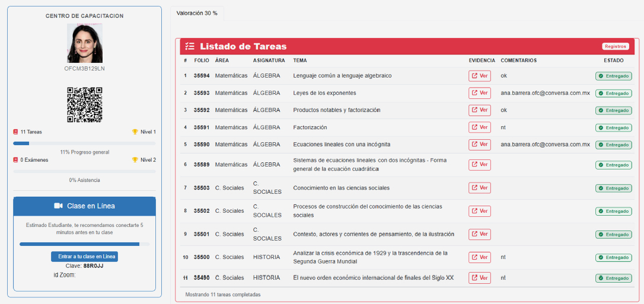Click the Registros badge in the header

click(616, 46)
